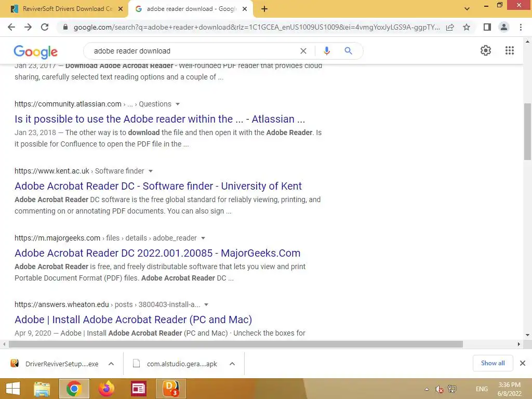
Task: Launch Firefox from the taskbar
Action: 106,389
